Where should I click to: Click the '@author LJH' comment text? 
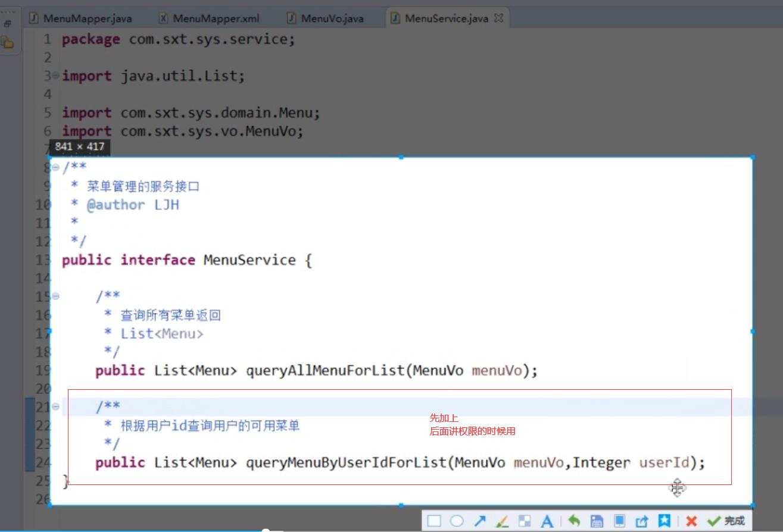[x=133, y=205]
